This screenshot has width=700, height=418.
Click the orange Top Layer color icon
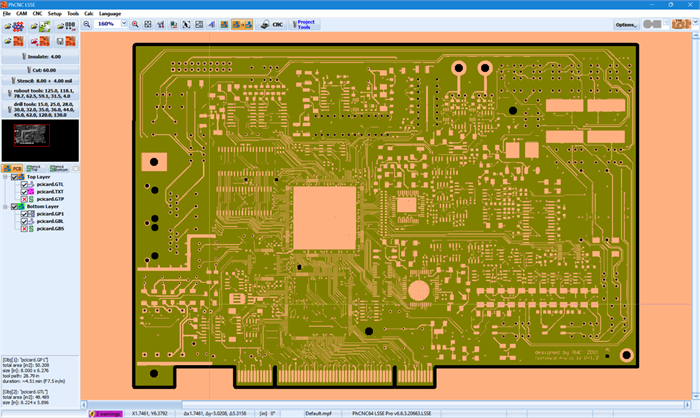point(21,177)
